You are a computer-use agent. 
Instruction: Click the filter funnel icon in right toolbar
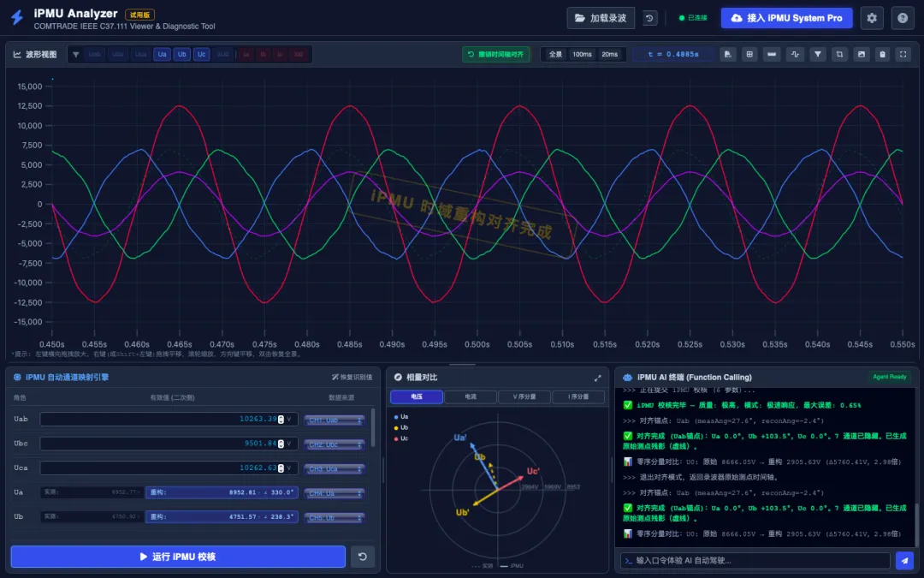[818, 54]
